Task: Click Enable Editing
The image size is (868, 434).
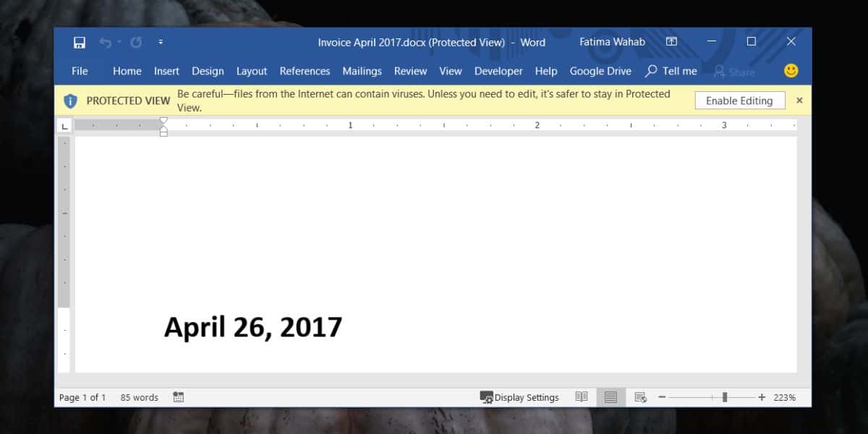Action: click(739, 100)
